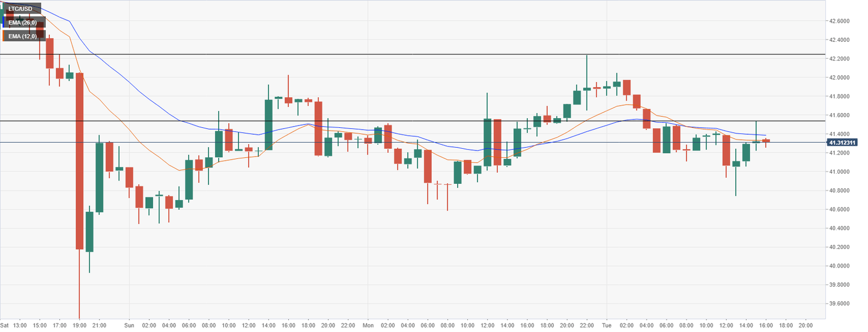Click the 39.6000 price axis label
Image resolution: width=868 pixels, height=332 pixels.
839,304
